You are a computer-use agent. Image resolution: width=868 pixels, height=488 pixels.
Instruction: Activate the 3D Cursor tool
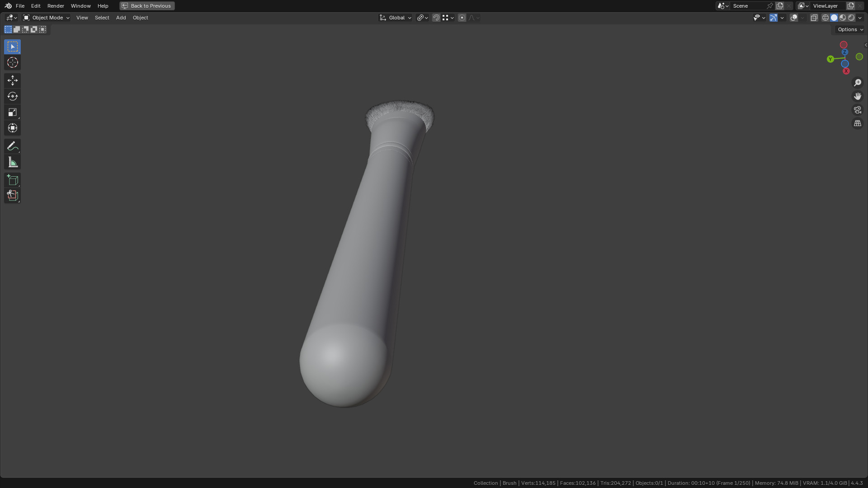pyautogui.click(x=12, y=62)
